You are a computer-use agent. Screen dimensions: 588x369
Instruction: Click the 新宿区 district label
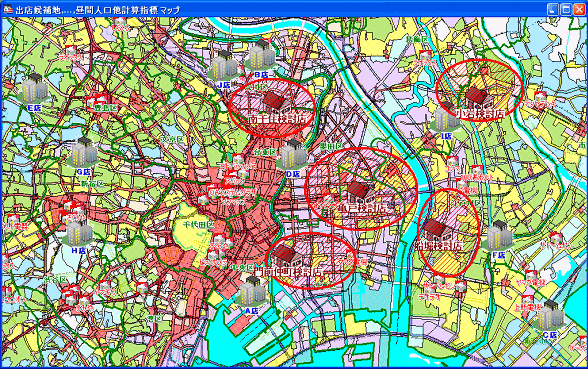93,184
